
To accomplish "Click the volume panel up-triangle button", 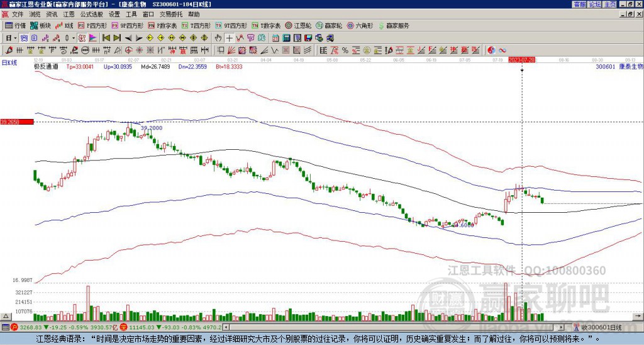I will pyautogui.click(x=6, y=316).
